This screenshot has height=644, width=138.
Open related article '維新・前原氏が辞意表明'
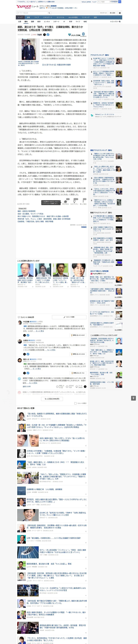[x=27, y=211]
